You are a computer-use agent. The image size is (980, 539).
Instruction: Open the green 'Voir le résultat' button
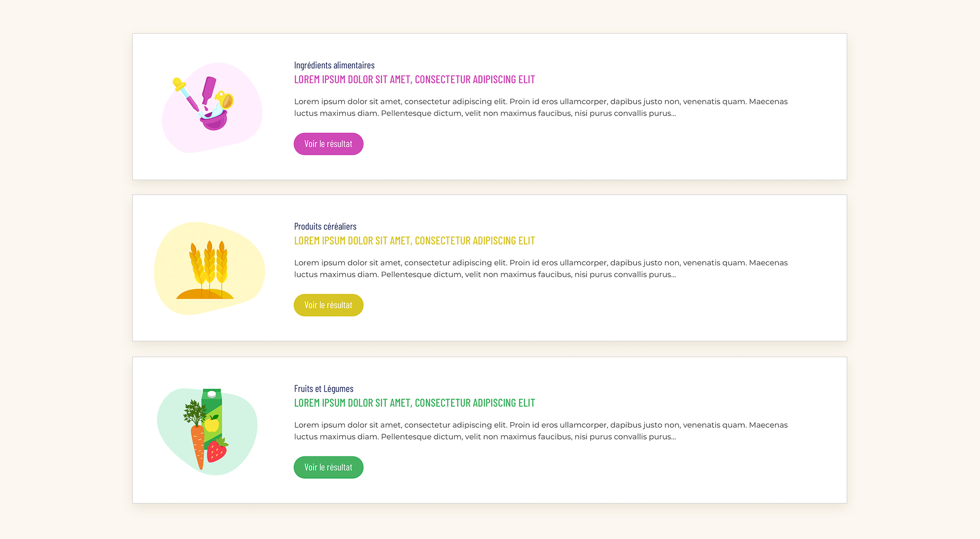(328, 468)
